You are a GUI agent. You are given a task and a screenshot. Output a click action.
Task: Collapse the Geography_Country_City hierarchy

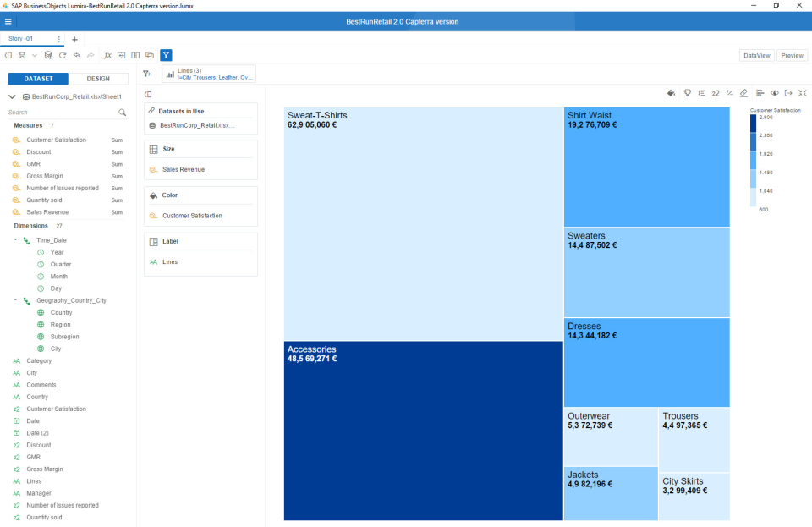point(14,300)
